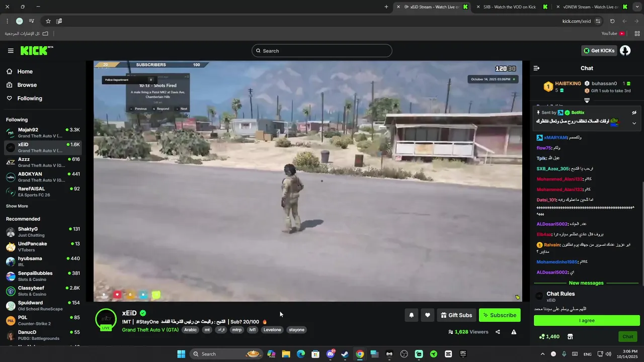Click the share stream icon
This screenshot has width=644, height=362.
(498, 332)
